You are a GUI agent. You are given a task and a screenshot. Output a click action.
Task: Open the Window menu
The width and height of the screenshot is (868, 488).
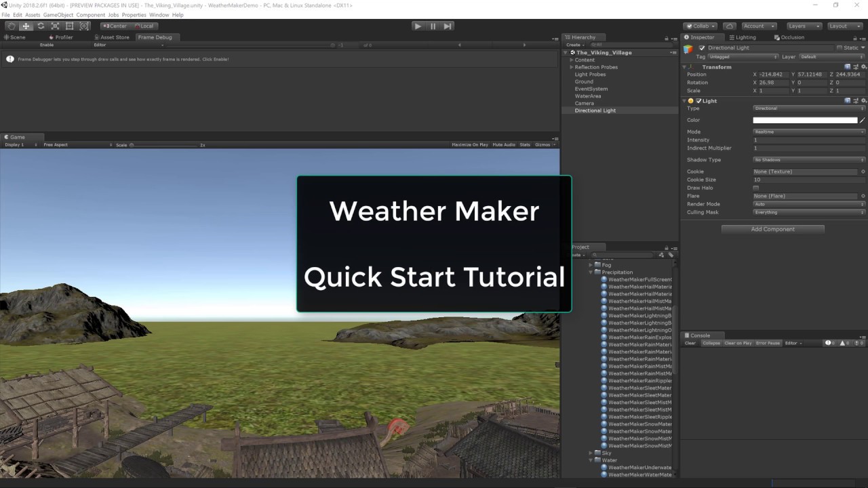click(159, 15)
